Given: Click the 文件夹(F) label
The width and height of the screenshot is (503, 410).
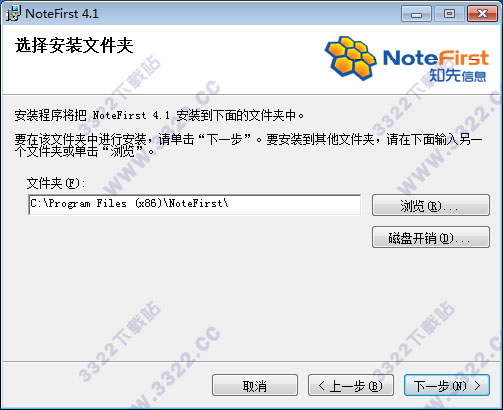Looking at the screenshot, I should (56, 183).
